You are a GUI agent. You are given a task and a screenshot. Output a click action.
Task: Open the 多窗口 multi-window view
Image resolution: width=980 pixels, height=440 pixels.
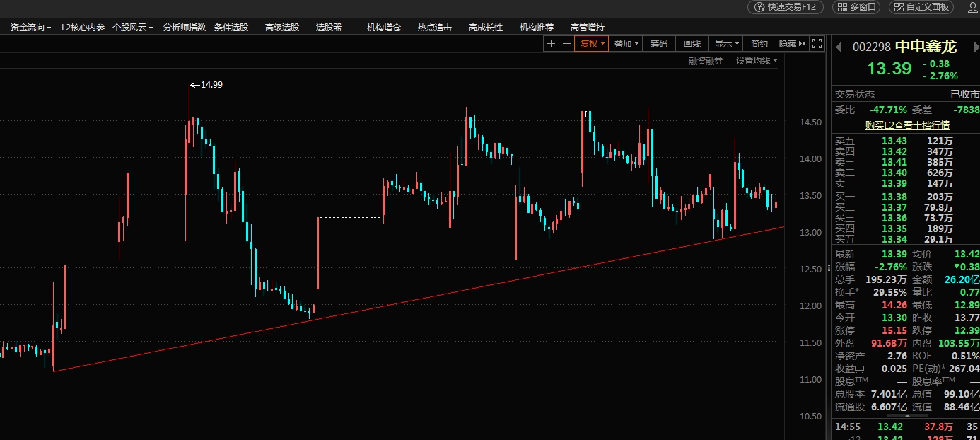coord(856,7)
